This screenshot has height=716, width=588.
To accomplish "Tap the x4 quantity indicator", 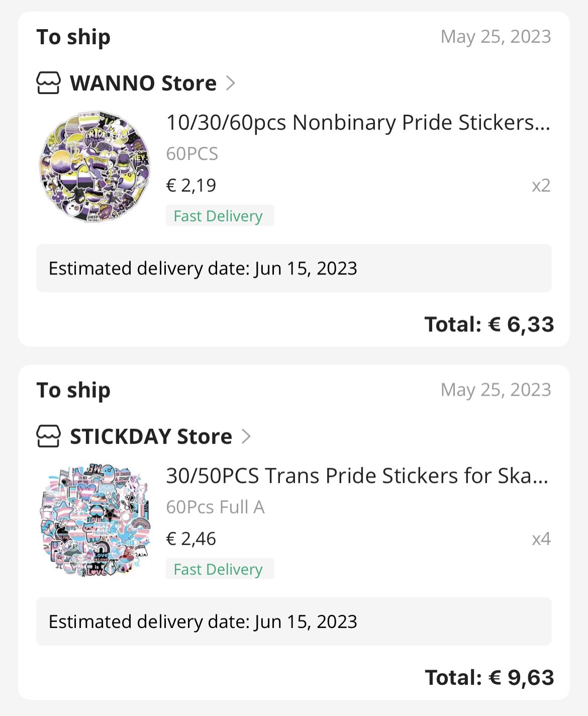I will (541, 539).
